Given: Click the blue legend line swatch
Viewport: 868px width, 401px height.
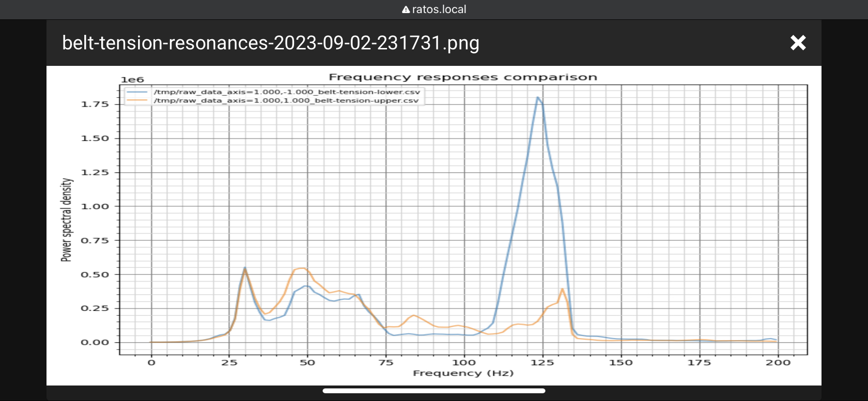Looking at the screenshot, I should (137, 92).
